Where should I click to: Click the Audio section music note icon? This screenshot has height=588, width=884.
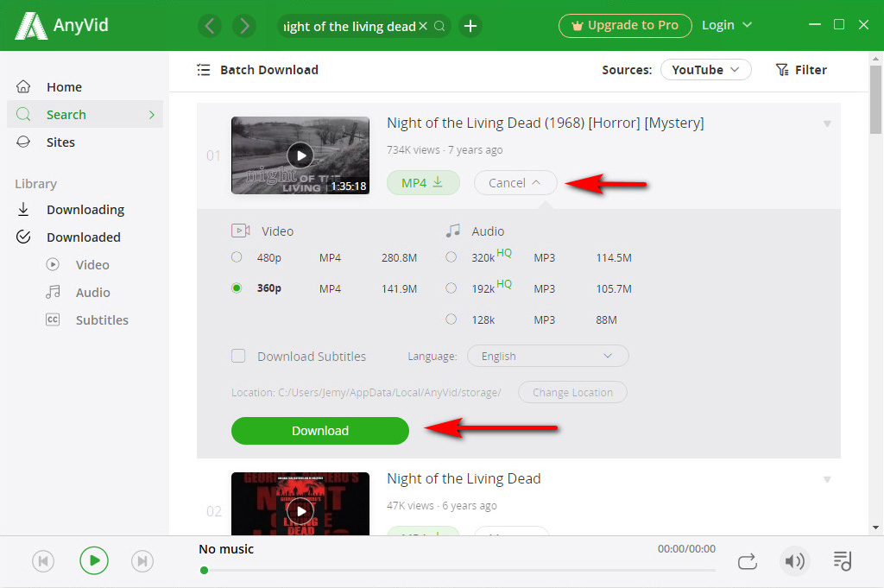[452, 231]
